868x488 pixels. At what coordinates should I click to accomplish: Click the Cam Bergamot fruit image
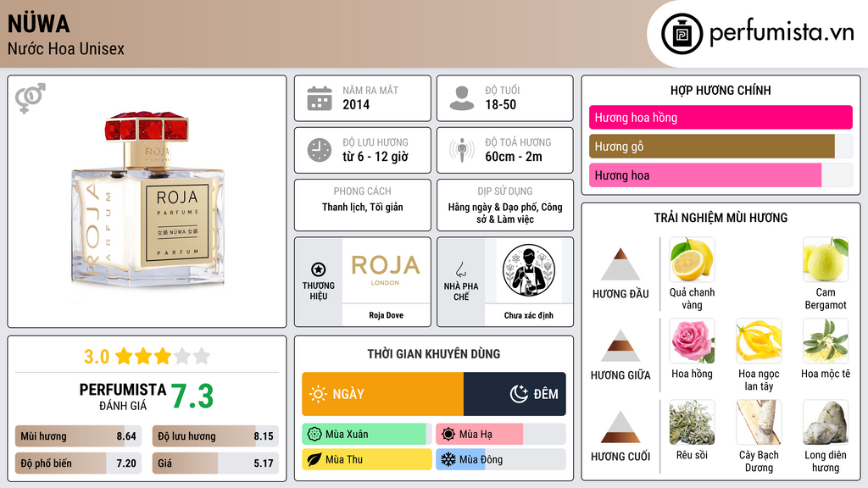click(826, 259)
